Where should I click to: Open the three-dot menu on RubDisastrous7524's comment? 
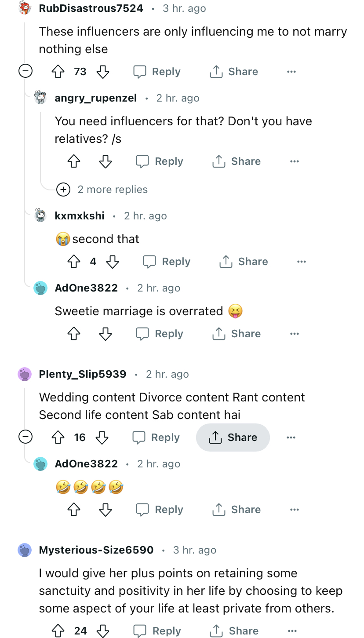291,72
